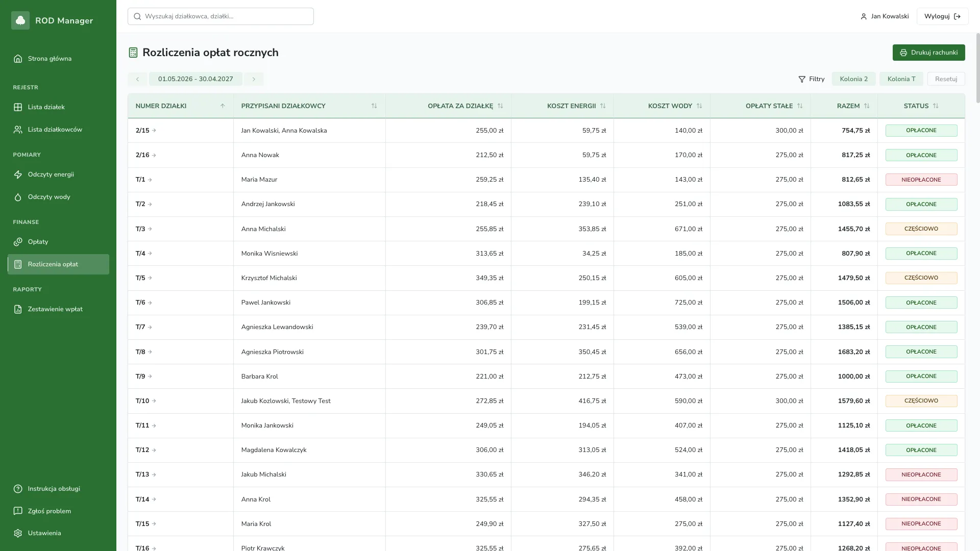Click the calculator icon beside Rozliczenia opłat
This screenshot has width=980, height=551.
[18, 264]
